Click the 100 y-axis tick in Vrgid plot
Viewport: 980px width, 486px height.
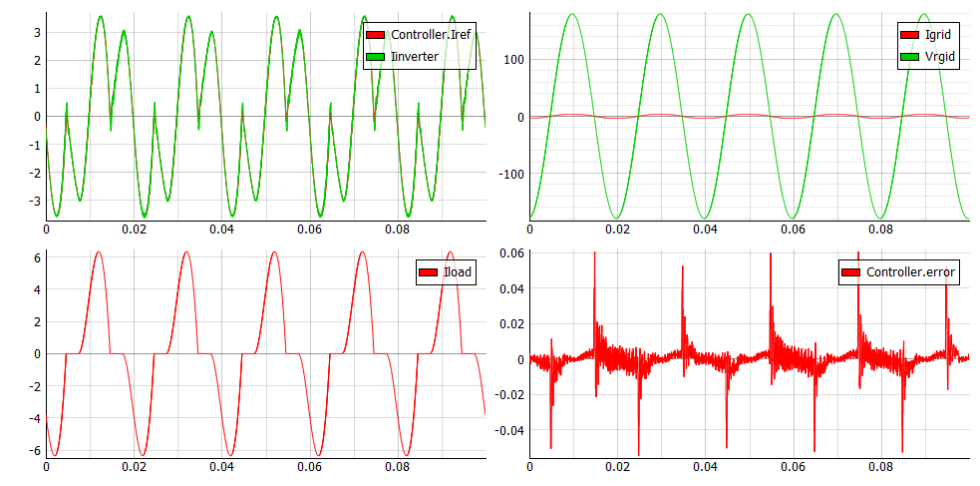(513, 60)
